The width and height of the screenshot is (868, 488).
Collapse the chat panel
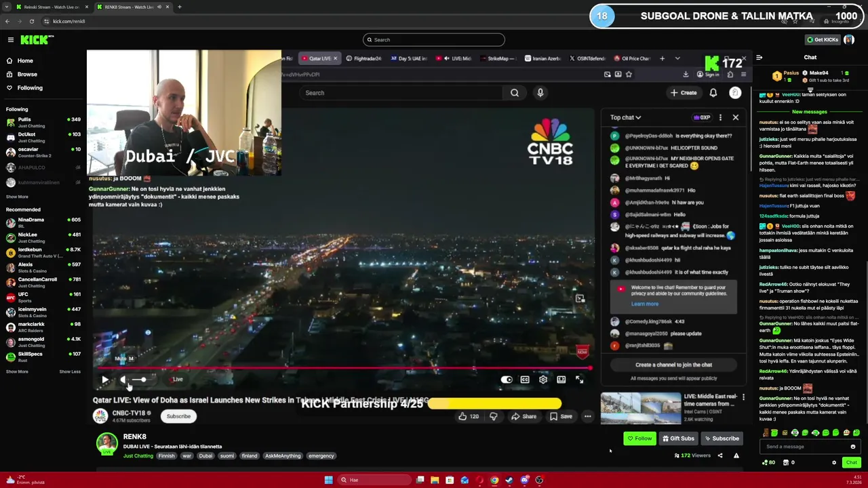759,58
